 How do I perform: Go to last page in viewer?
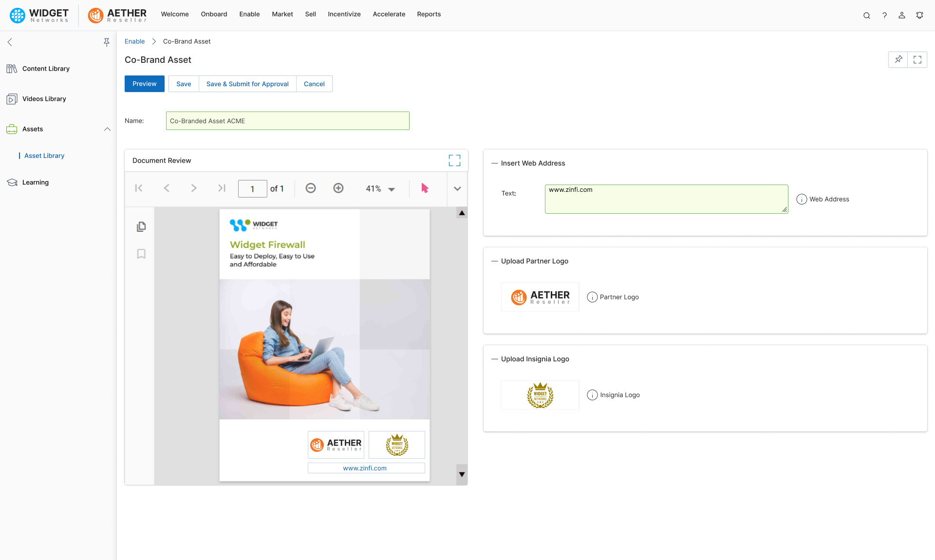(222, 188)
